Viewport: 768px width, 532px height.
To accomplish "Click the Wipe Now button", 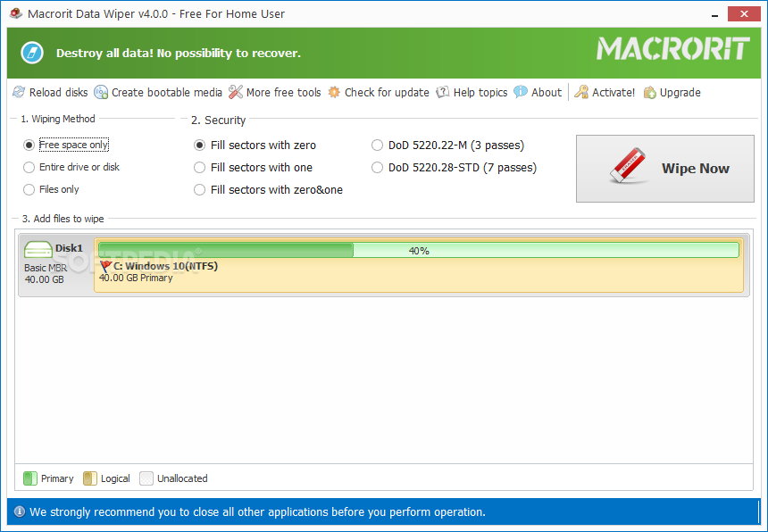I will [665, 169].
